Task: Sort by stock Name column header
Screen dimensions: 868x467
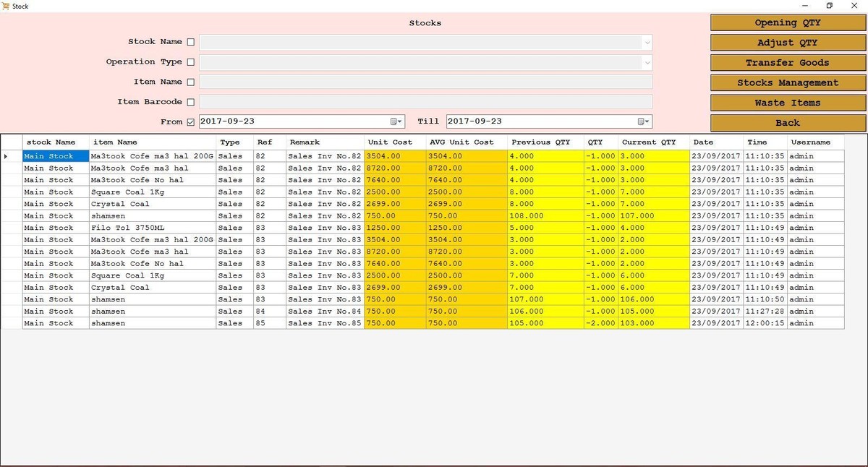Action: (56, 142)
